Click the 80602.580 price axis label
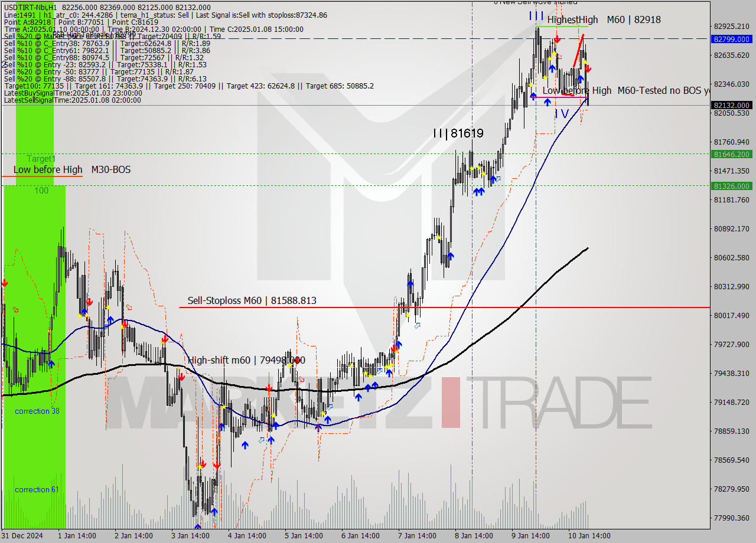The width and height of the screenshot is (756, 543). click(x=732, y=257)
